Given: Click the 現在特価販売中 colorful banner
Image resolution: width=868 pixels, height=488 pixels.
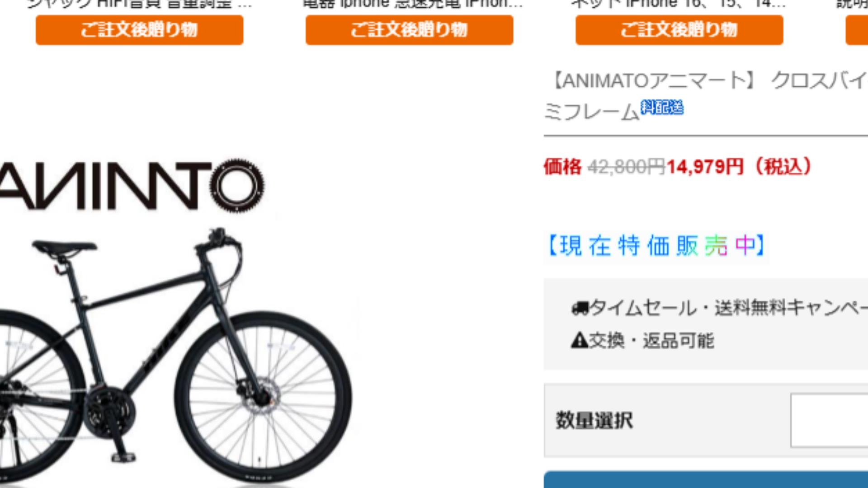Looking at the screenshot, I should click(656, 246).
